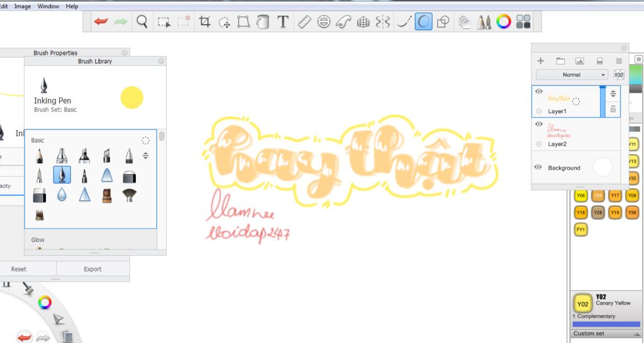Collapse the Custom set section arrow
This screenshot has height=343, width=644.
point(636,334)
